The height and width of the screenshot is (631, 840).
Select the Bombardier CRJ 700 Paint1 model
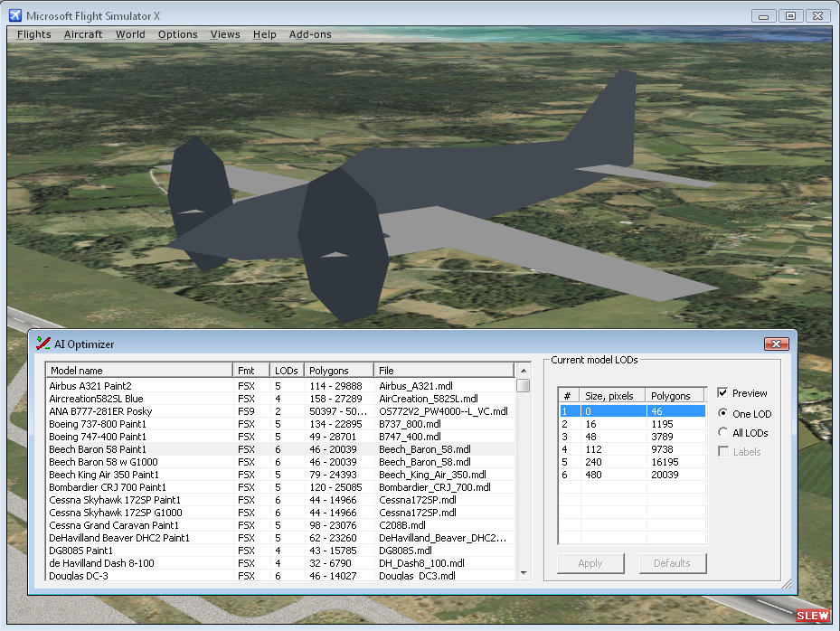pyautogui.click(x=280, y=487)
